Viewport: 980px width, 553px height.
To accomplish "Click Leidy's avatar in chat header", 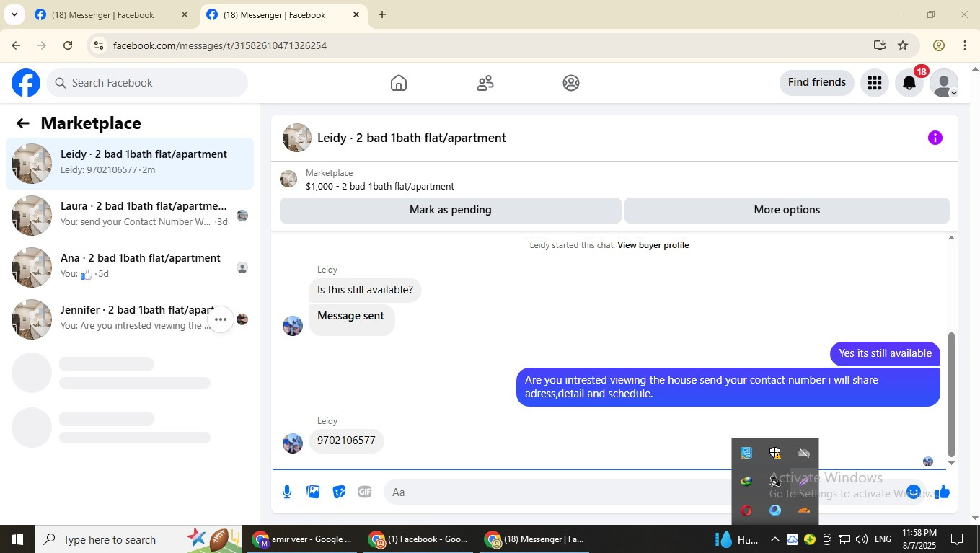I will (297, 138).
